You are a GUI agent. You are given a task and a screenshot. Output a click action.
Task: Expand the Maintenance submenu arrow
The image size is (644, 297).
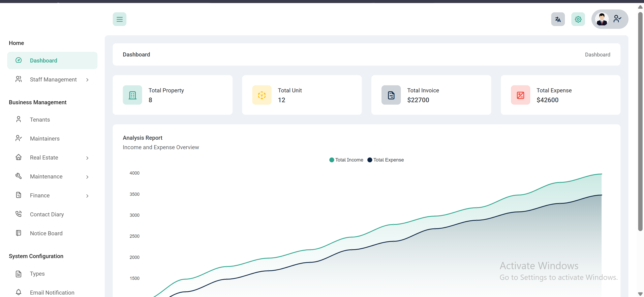[x=87, y=177]
